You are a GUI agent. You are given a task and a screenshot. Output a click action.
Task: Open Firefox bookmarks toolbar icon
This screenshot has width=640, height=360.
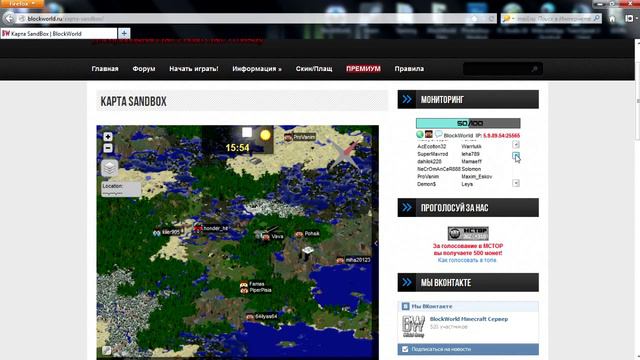pyautogui.click(x=630, y=18)
